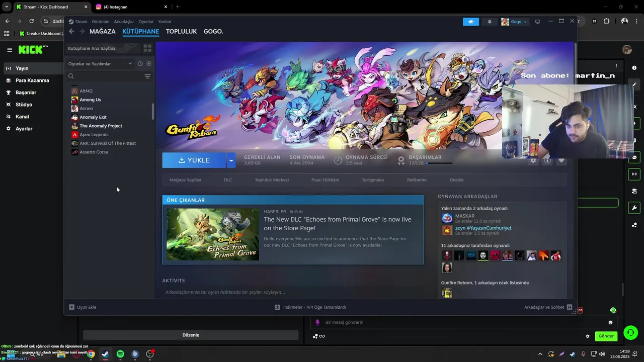This screenshot has height=362, width=644.
Task: Open the Mağaza Sayfası link
Action: pos(185,180)
